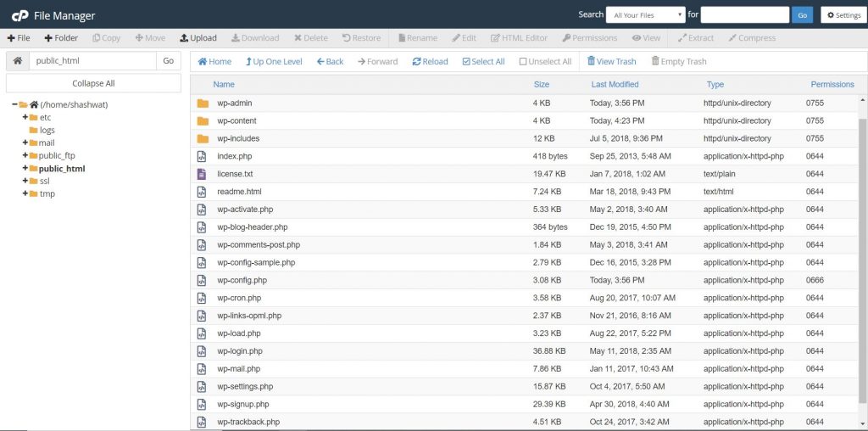Sort by the Type column header

(x=715, y=84)
